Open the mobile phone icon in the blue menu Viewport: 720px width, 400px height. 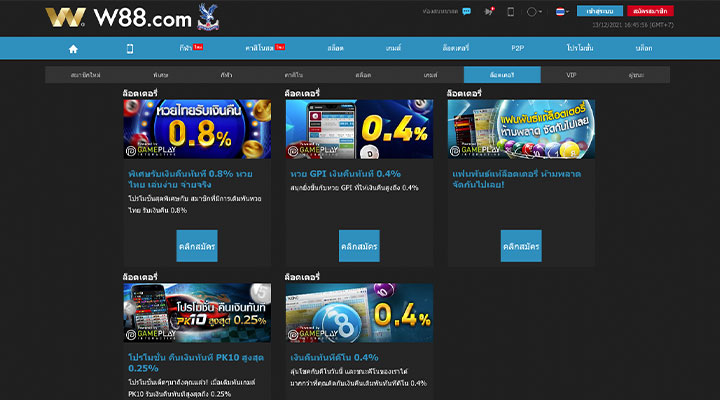(x=130, y=49)
